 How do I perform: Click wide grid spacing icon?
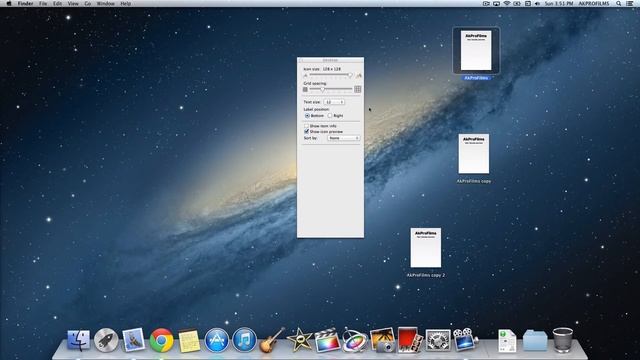[358, 89]
